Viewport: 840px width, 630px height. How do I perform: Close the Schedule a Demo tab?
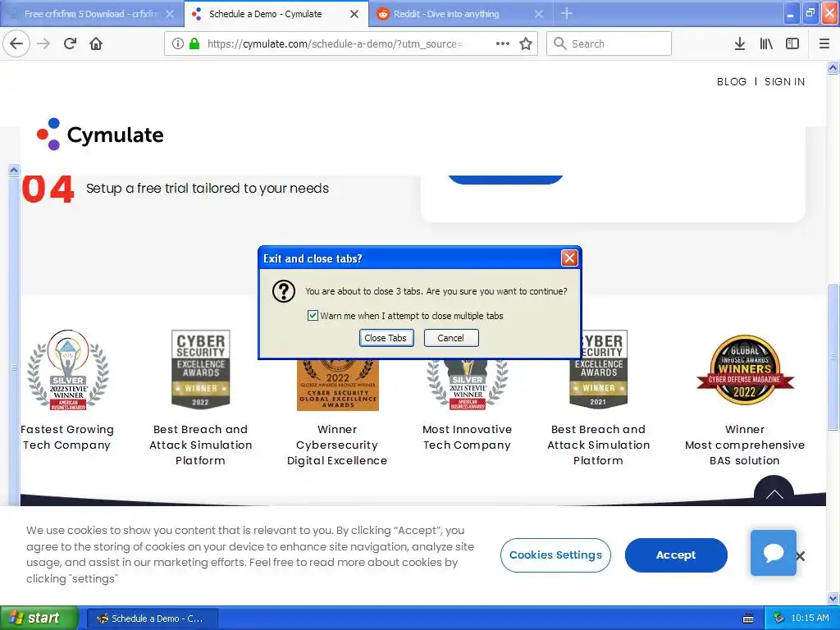tap(354, 14)
